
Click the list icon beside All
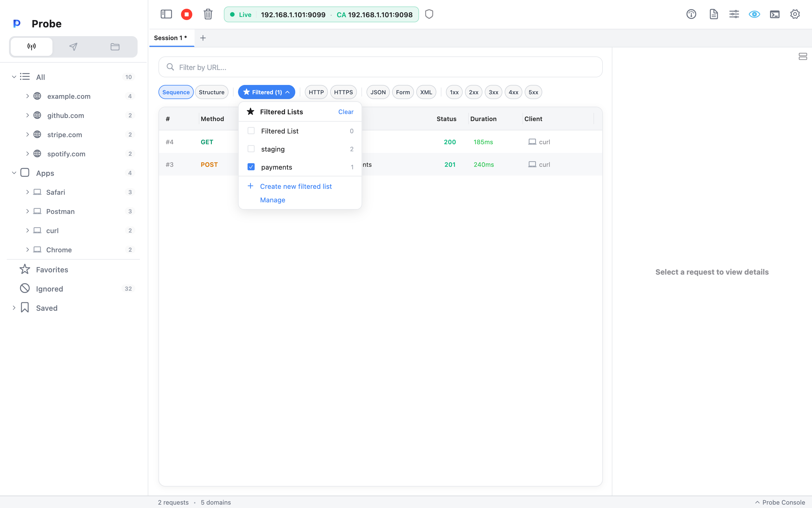[25, 76]
